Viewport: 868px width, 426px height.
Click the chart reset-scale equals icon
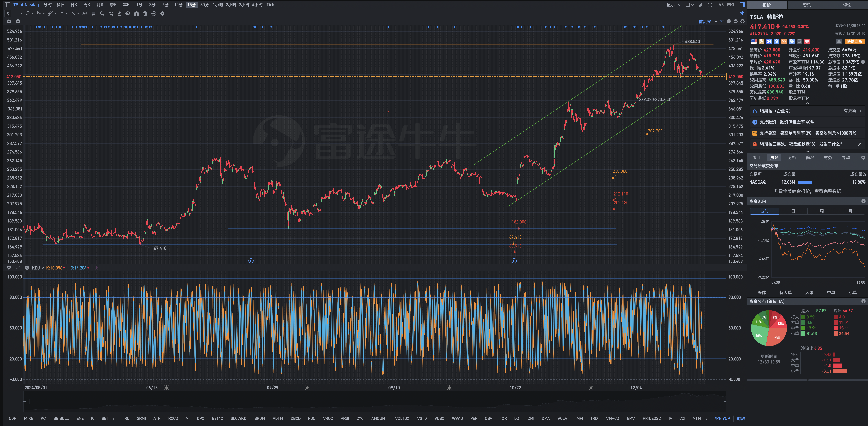pyautogui.click(x=729, y=22)
